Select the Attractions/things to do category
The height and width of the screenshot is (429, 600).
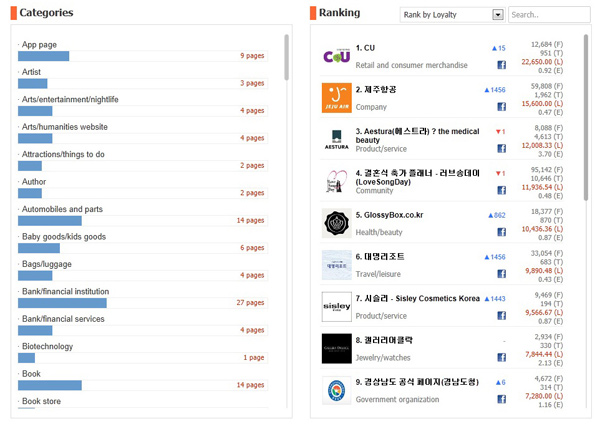(63, 154)
